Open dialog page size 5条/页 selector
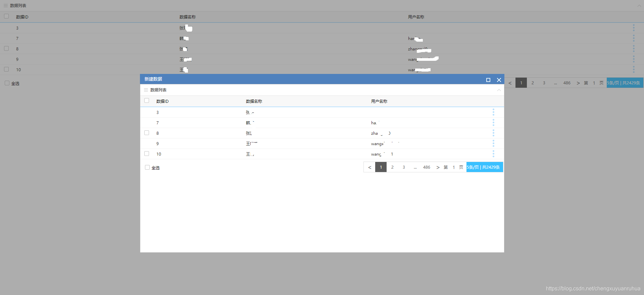This screenshot has width=644, height=295. pos(485,167)
